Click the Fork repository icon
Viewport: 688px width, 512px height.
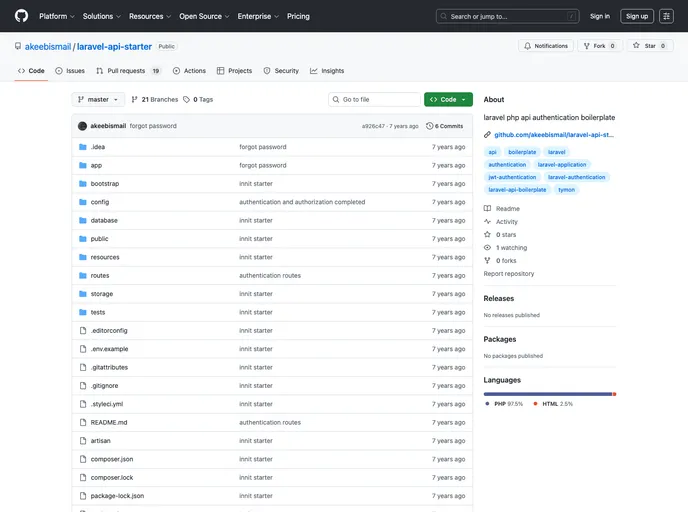point(586,46)
